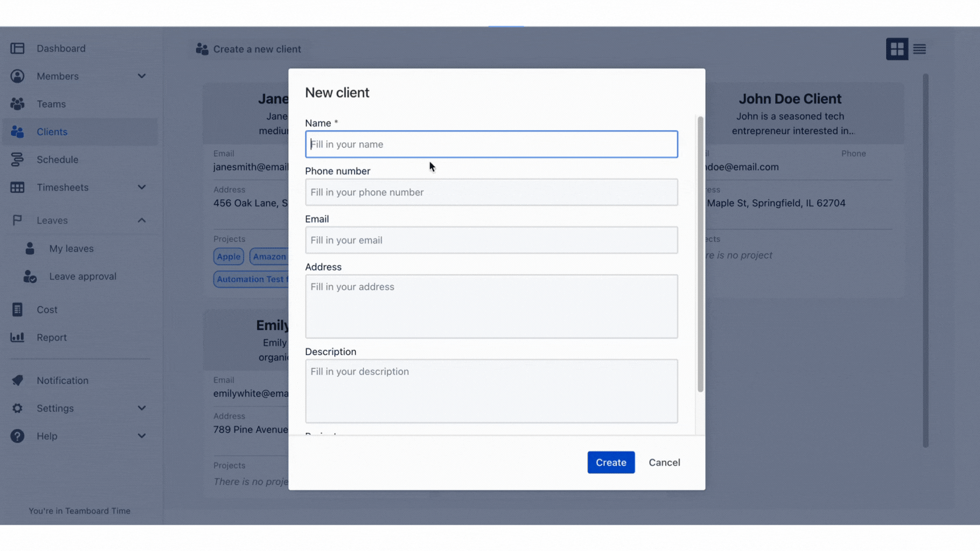Collapse the Leaves section chevron
This screenshot has width=980, height=551.
(142, 220)
